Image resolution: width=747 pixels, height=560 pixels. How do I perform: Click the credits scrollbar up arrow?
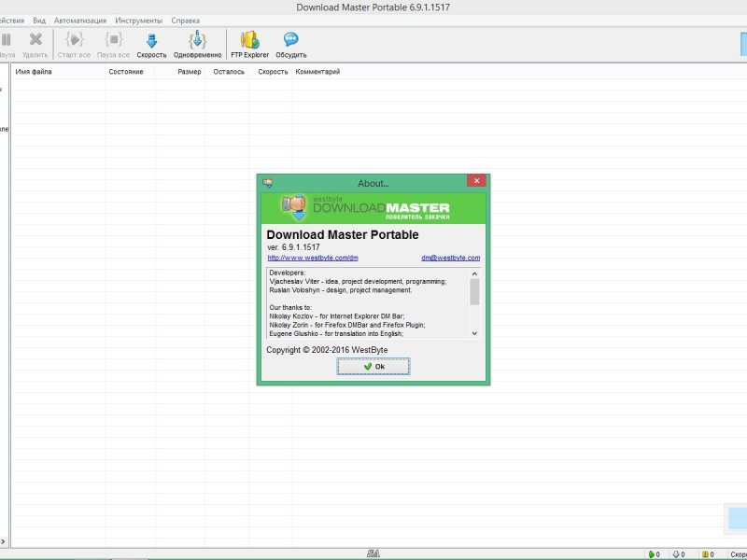(x=474, y=273)
